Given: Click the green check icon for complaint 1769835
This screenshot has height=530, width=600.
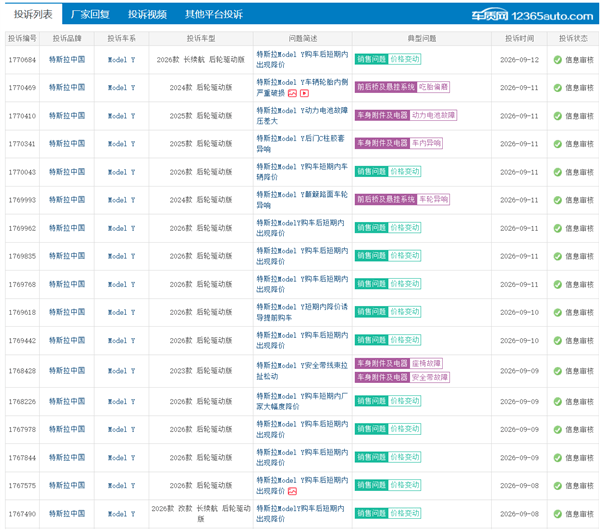Looking at the screenshot, I should pos(558,256).
